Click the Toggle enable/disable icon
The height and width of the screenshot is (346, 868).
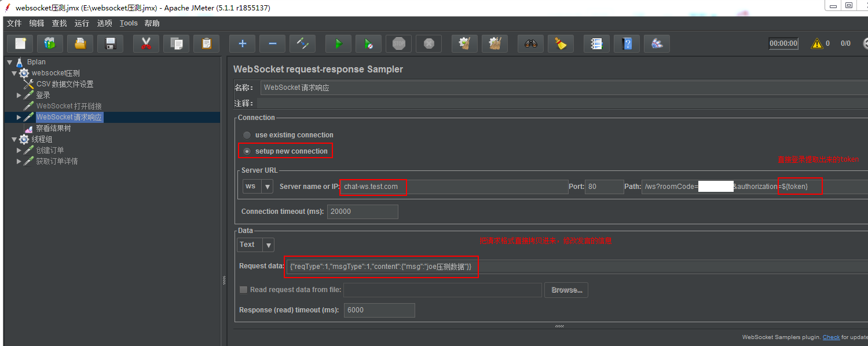click(x=302, y=43)
